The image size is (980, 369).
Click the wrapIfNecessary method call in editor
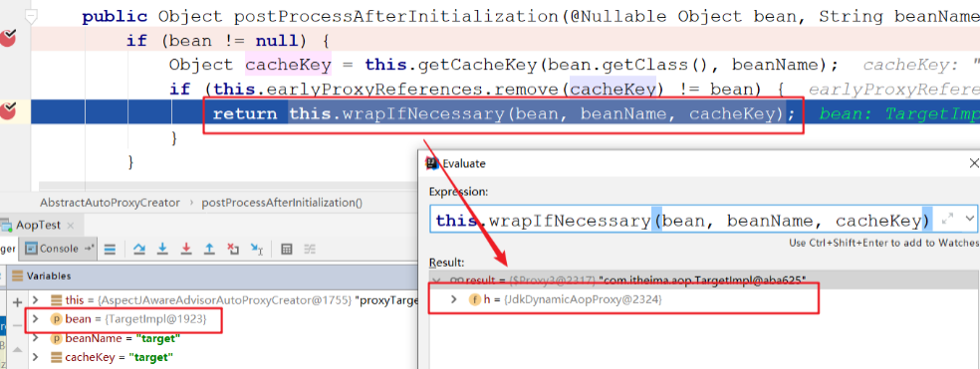[x=422, y=114]
